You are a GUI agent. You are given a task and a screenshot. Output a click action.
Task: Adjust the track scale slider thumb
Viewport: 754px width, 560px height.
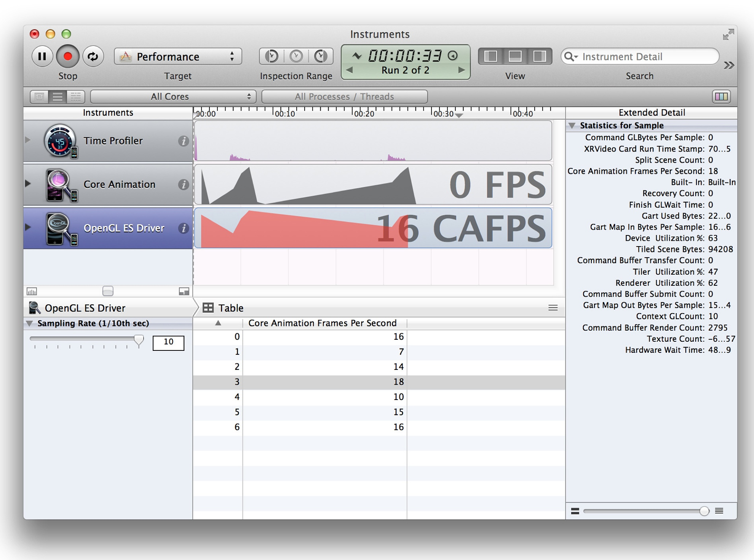[108, 291]
